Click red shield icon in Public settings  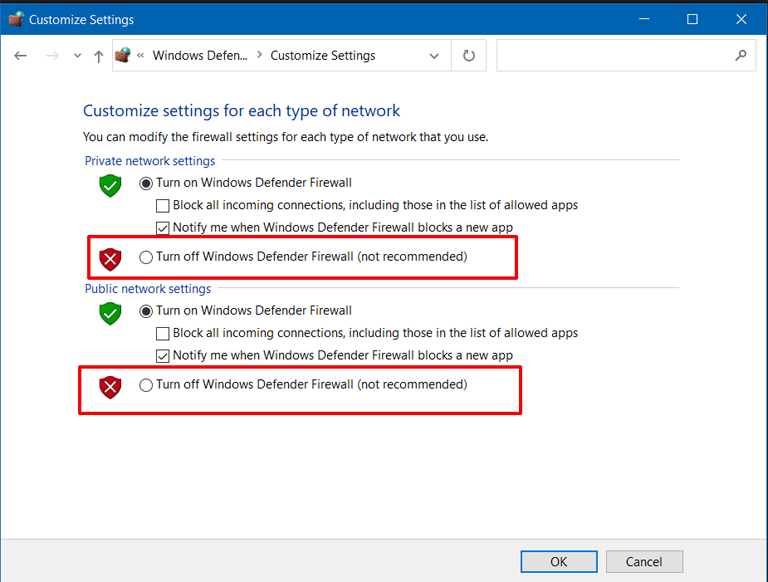point(110,387)
